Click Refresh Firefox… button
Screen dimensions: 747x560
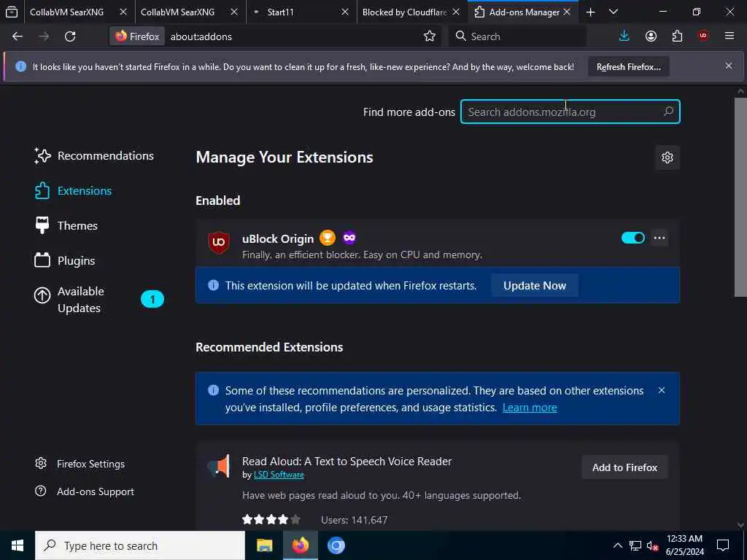tap(628, 66)
